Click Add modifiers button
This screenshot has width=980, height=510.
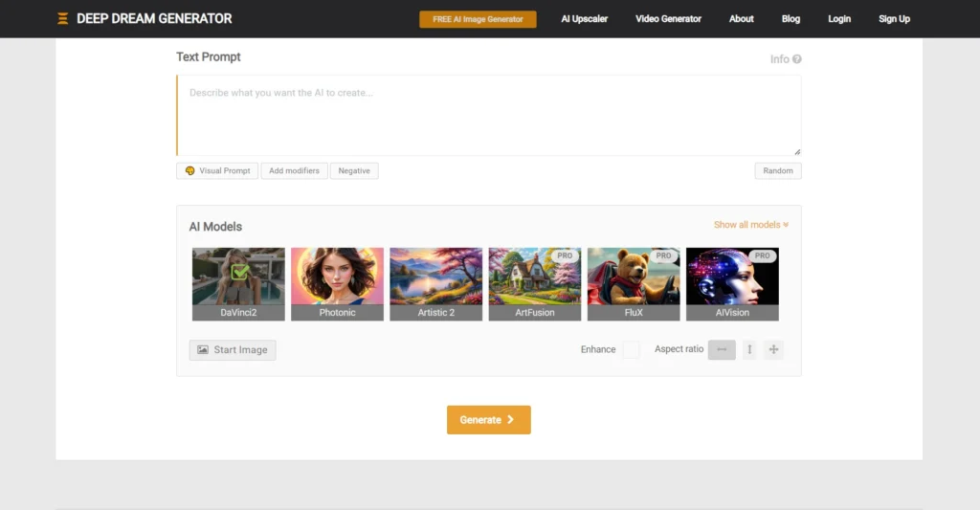click(295, 170)
